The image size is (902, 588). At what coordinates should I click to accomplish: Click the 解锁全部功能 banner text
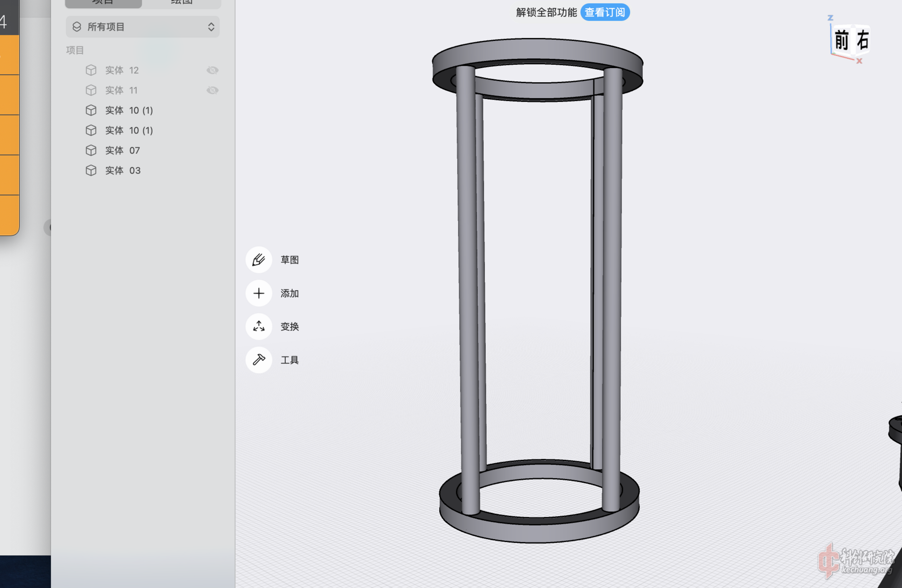tap(546, 12)
